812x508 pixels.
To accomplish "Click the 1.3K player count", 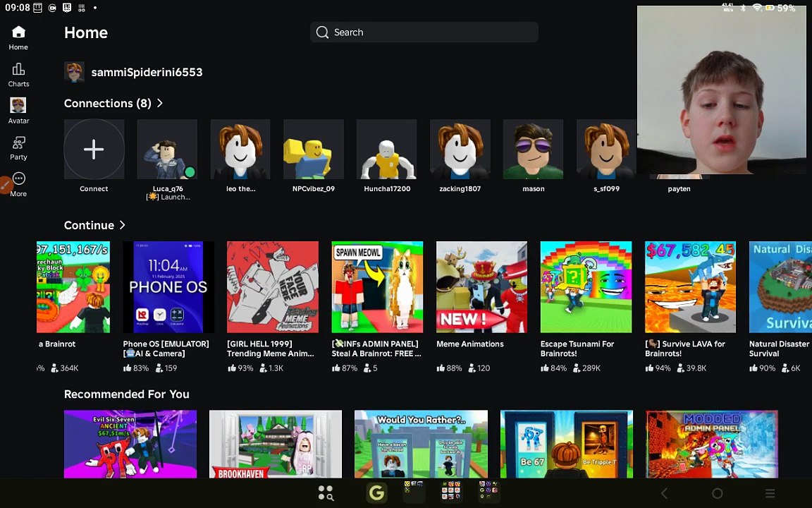I will pos(271,368).
